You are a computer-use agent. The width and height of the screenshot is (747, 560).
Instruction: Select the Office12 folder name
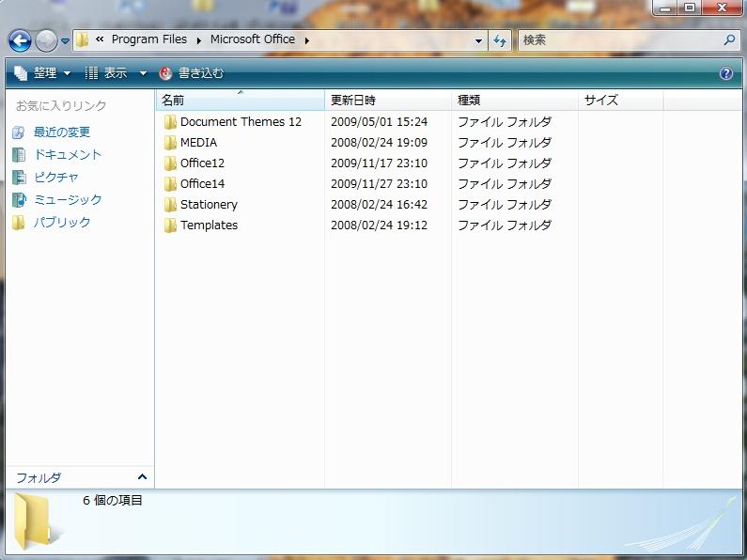[202, 163]
